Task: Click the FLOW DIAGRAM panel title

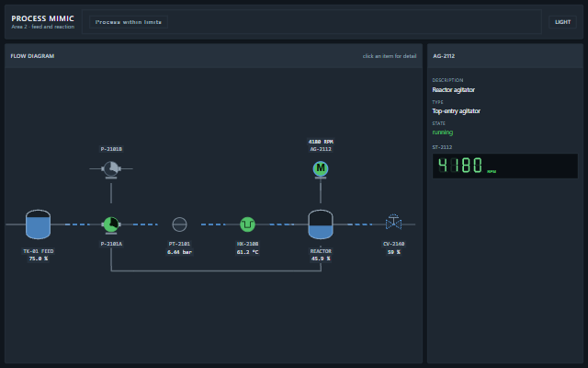Action: tap(32, 56)
